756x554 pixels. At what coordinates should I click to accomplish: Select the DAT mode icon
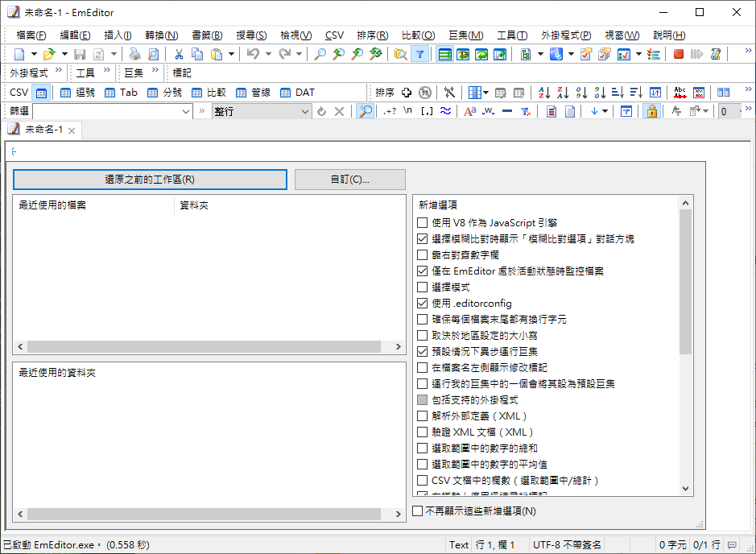(x=297, y=92)
